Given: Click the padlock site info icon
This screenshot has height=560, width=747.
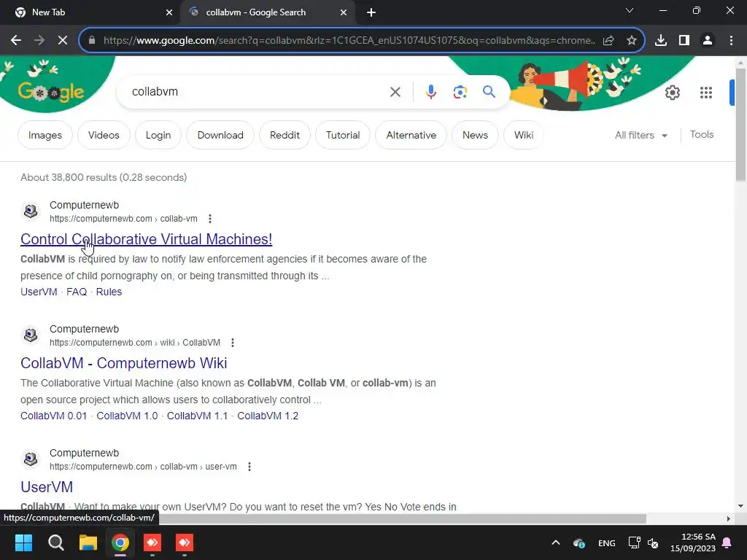Looking at the screenshot, I should (92, 41).
